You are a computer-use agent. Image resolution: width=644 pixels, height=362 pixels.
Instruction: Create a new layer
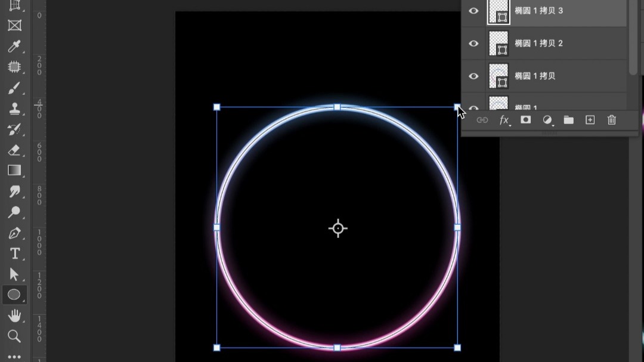click(590, 120)
